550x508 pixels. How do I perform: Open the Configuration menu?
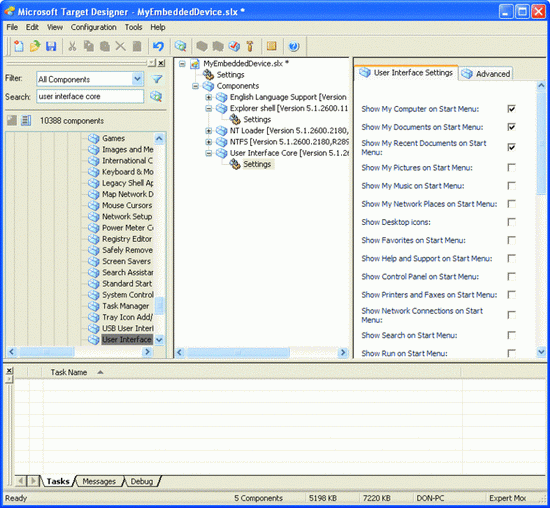(x=93, y=27)
